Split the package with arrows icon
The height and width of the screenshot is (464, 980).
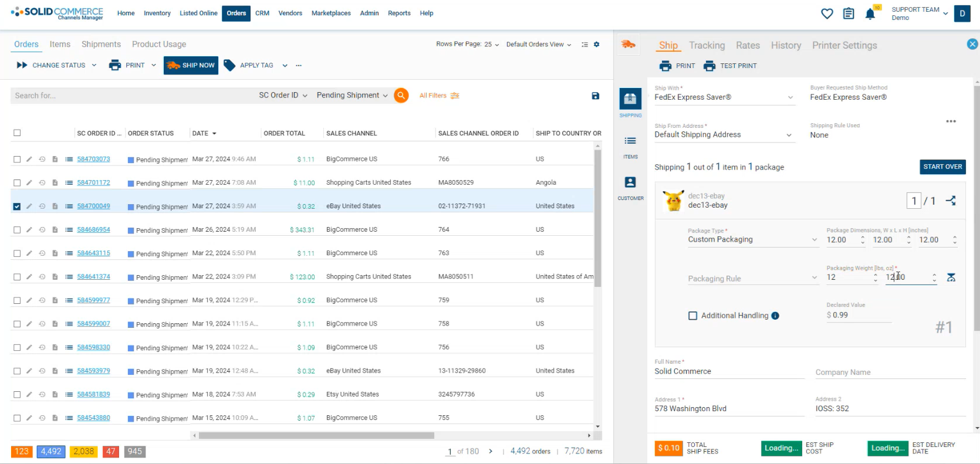pos(951,201)
